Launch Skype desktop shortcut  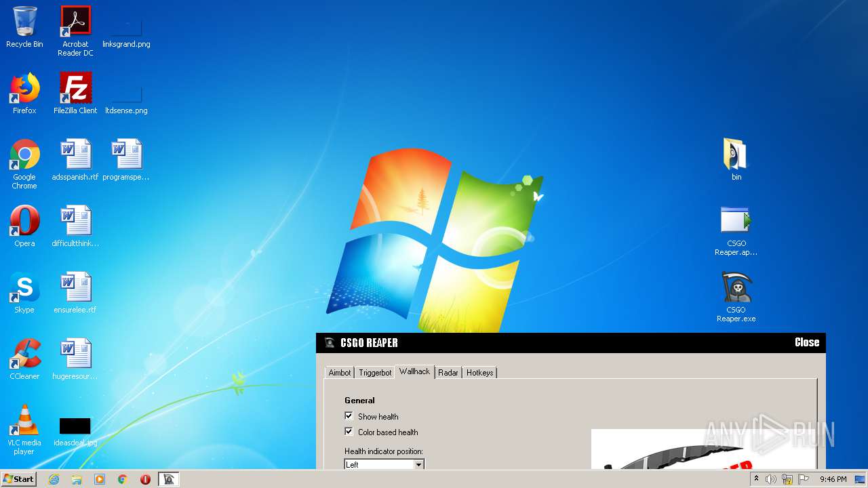[24, 293]
